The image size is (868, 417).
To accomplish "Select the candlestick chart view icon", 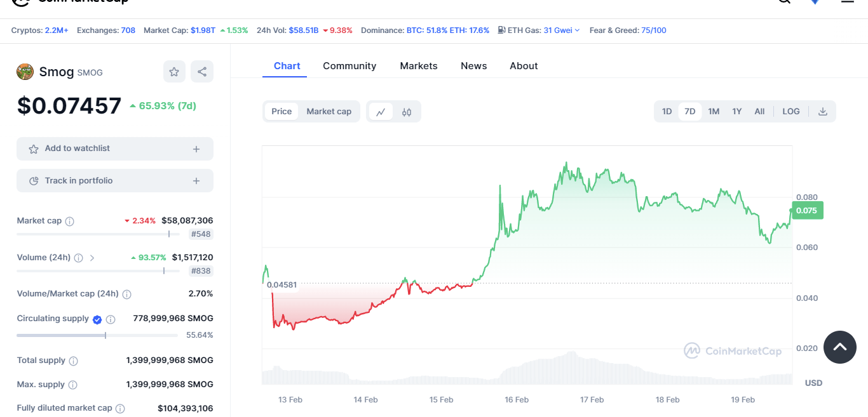I will click(407, 112).
